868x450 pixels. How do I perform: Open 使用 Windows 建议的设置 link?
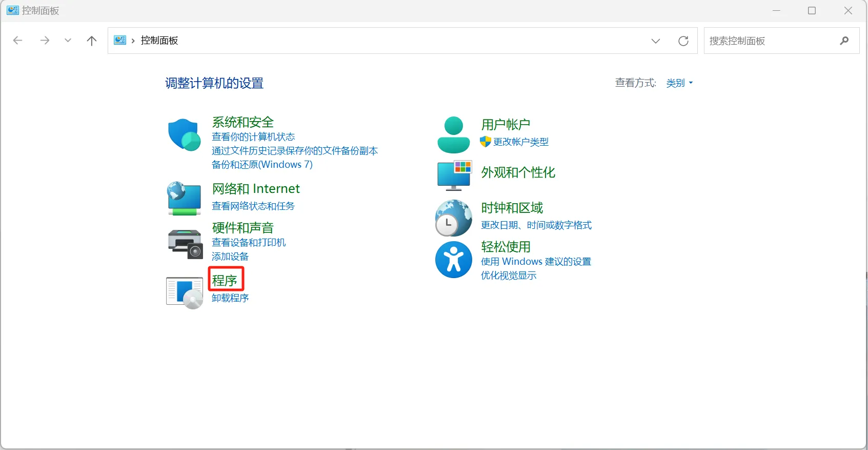click(x=536, y=262)
